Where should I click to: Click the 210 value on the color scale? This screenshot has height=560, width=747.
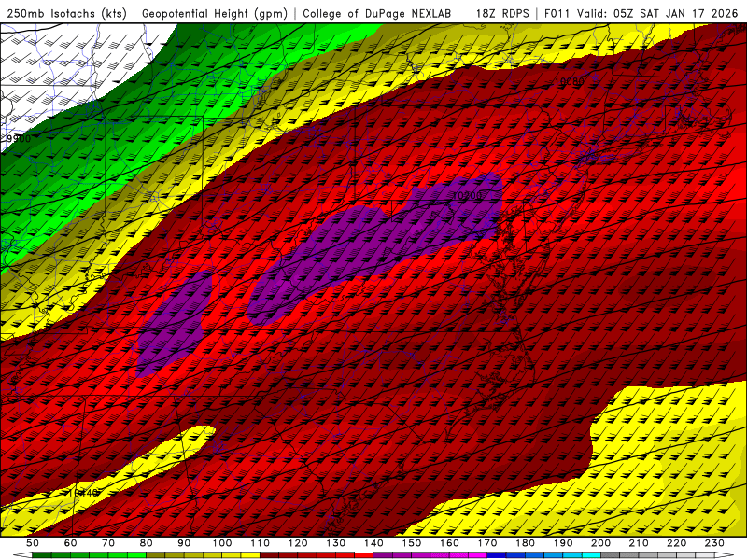click(x=639, y=543)
